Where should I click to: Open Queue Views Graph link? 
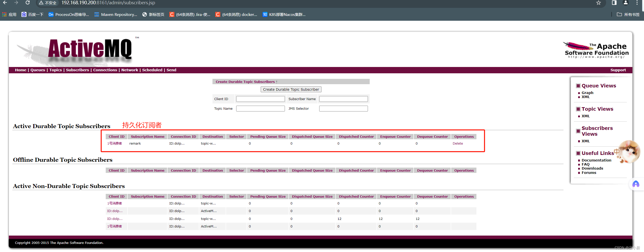[x=587, y=93]
